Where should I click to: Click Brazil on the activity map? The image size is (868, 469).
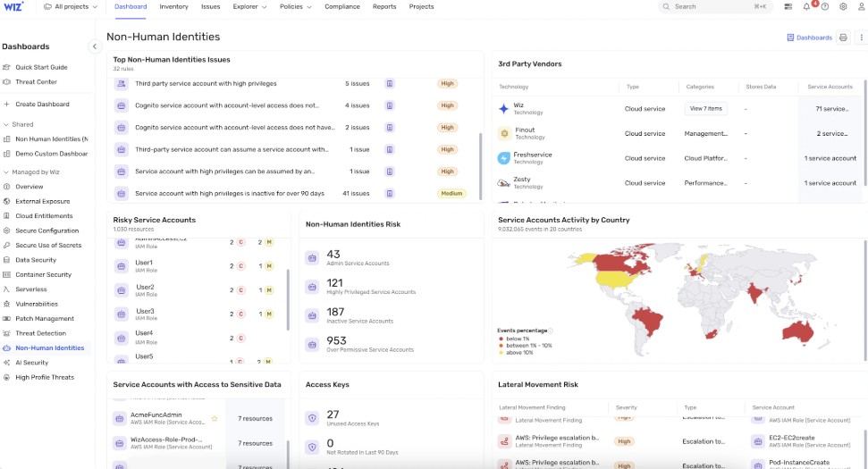tap(648, 321)
